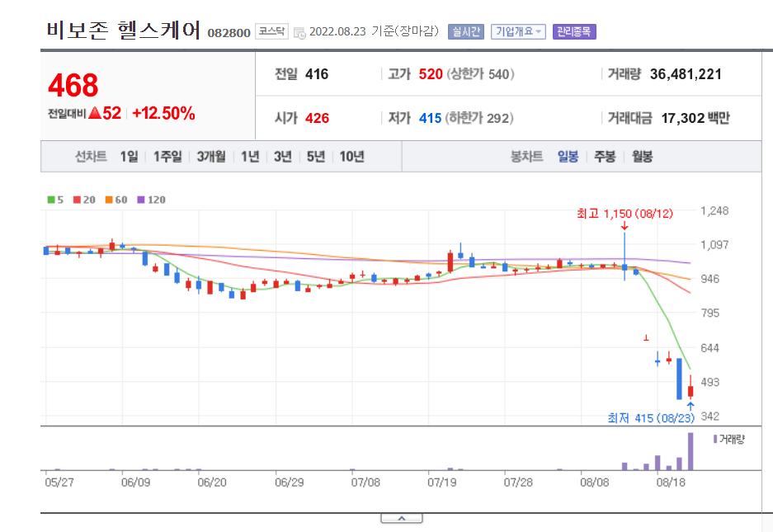Select the 1주일 line chart period
Image resolution: width=773 pixels, height=532 pixels.
[x=167, y=157]
